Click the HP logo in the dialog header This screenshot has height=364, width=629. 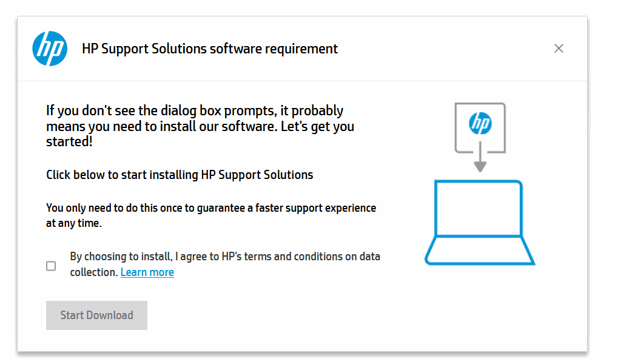[x=50, y=49]
